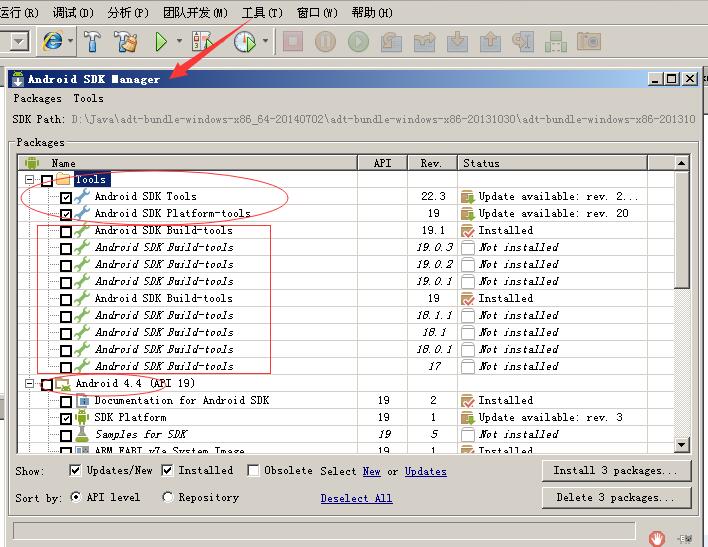The image size is (708, 547).
Task: Click the hammer build tool icon
Action: (93, 41)
